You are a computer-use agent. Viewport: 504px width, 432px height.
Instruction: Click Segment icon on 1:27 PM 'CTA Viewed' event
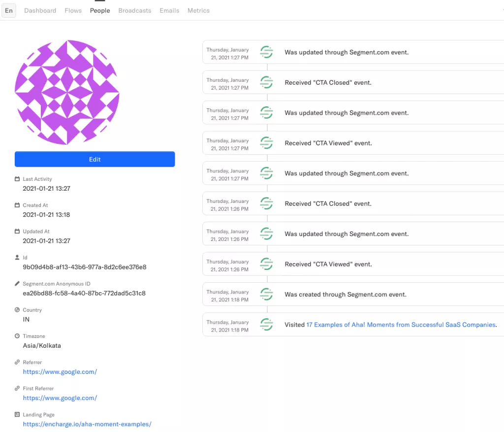coord(266,143)
